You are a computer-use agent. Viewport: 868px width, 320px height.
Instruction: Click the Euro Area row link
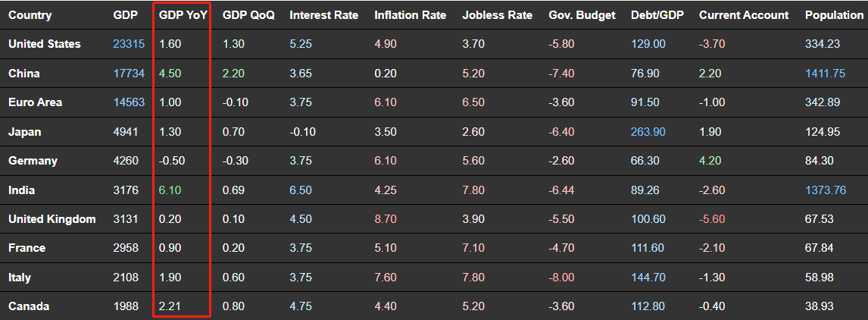point(35,102)
